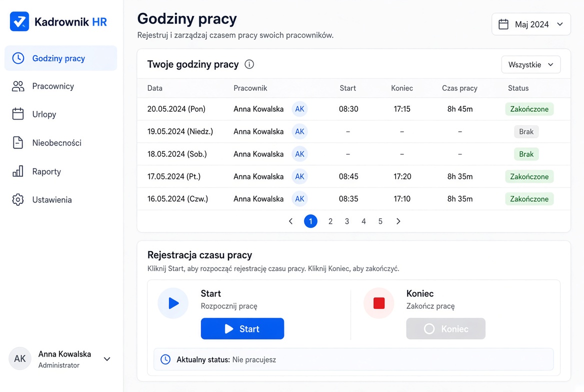Open Godziny pracy in the sidebar
Screen dimensions: 584x392
pyautogui.click(x=60, y=58)
